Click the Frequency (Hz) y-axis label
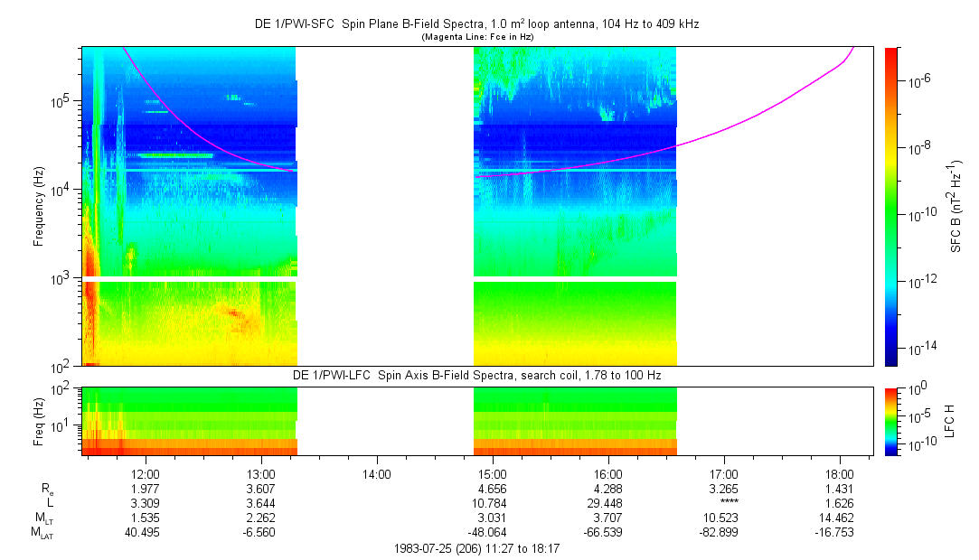This screenshot has width=979, height=560. pos(40,206)
